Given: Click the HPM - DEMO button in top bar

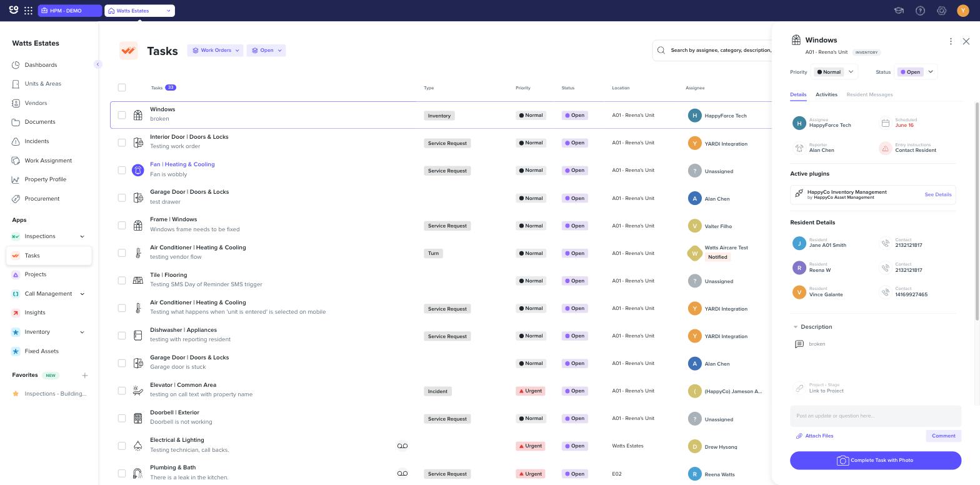Looking at the screenshot, I should (x=69, y=11).
